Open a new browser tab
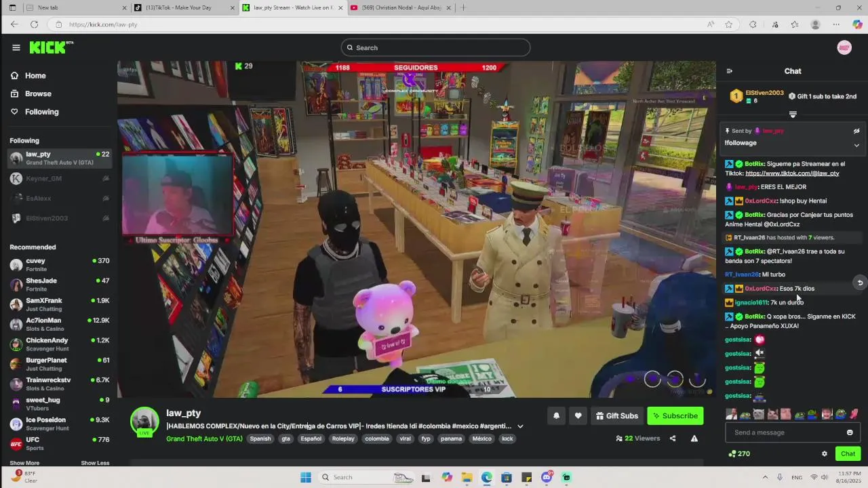The width and height of the screenshot is (868, 488). pyautogui.click(x=463, y=7)
